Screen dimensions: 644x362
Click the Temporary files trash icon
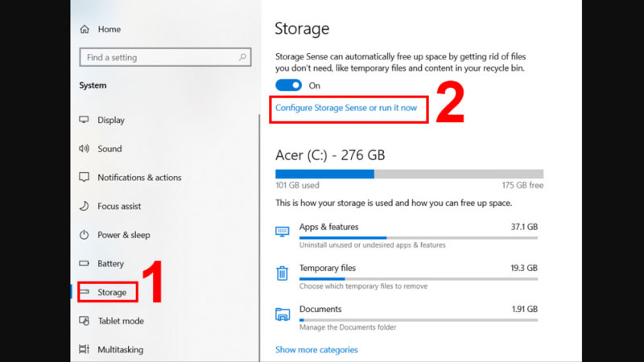283,274
